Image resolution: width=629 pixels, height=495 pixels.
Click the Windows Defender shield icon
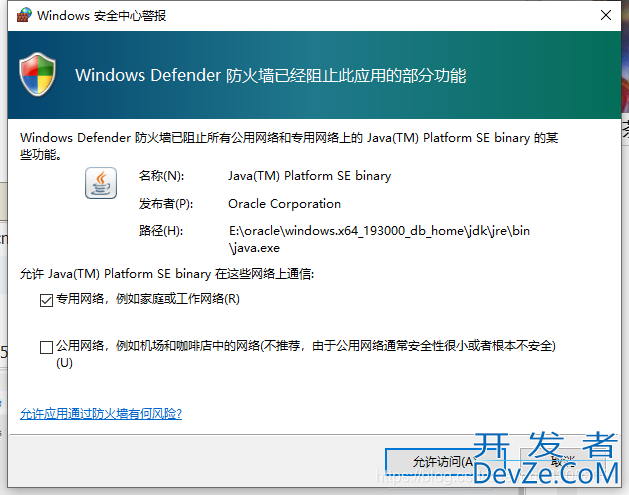pos(37,75)
